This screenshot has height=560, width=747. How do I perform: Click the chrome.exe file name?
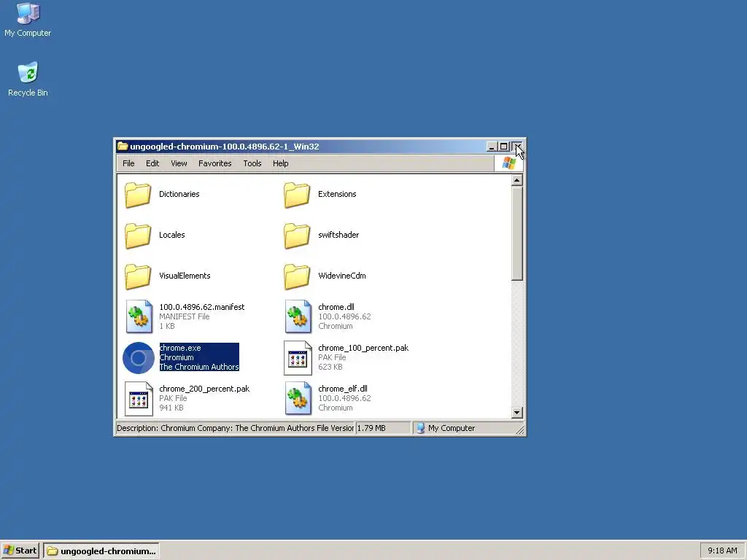[x=180, y=348]
